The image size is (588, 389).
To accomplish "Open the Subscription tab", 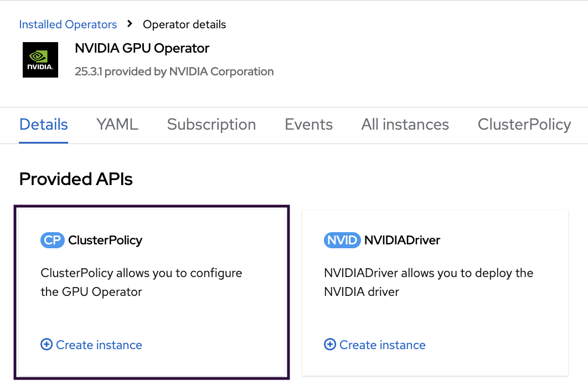I will [x=212, y=125].
